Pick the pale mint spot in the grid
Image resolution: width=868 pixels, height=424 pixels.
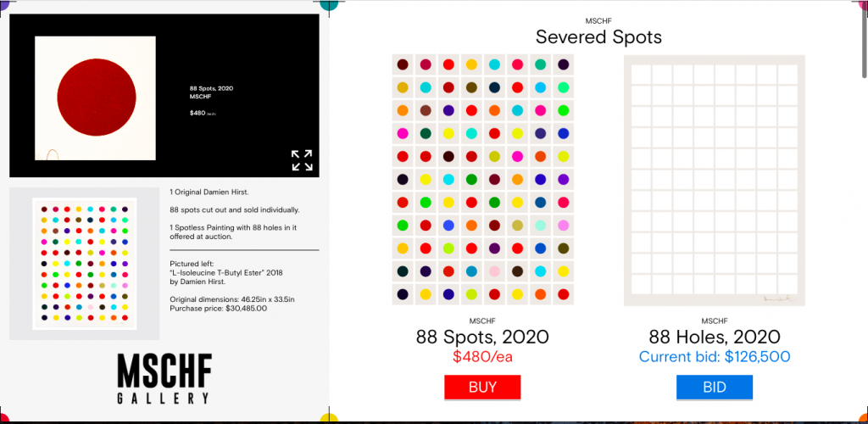point(540,225)
